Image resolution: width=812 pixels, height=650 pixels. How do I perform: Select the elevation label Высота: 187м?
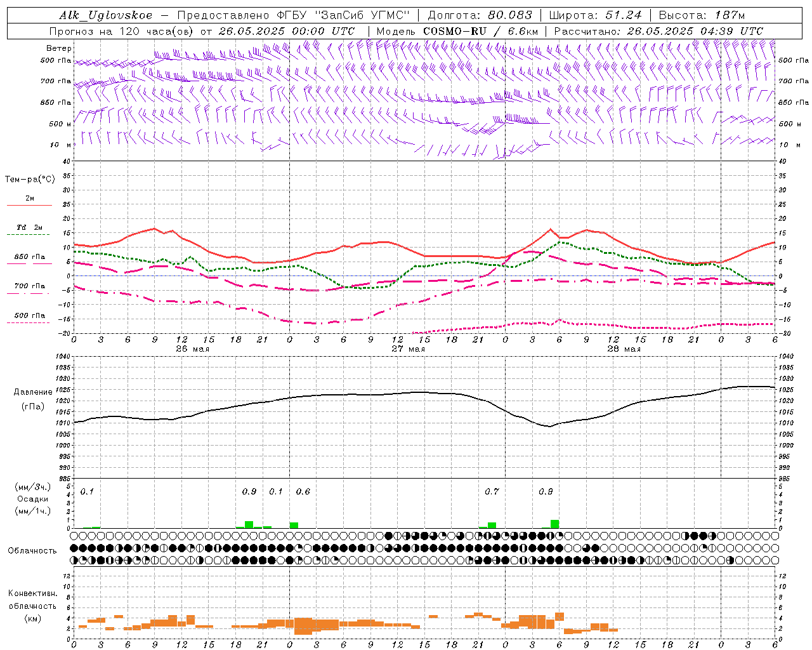tap(702, 15)
